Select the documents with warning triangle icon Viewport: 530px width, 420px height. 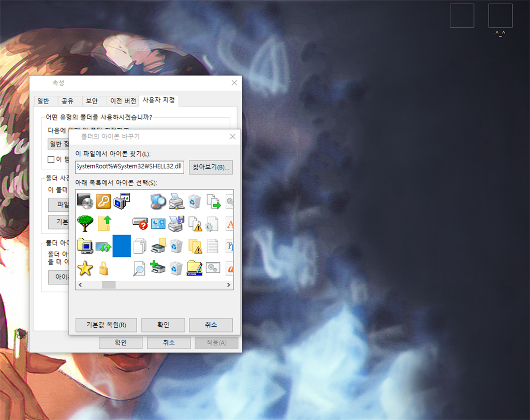tap(195, 224)
